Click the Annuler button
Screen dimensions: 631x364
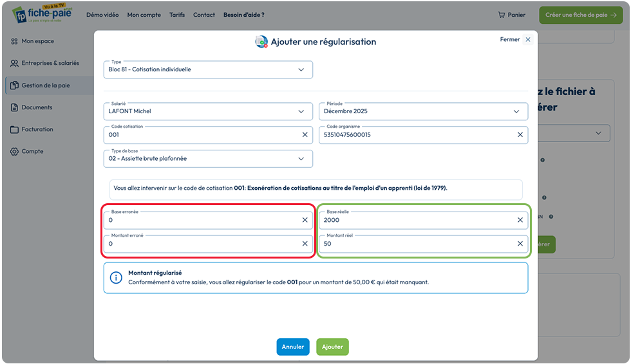(293, 347)
